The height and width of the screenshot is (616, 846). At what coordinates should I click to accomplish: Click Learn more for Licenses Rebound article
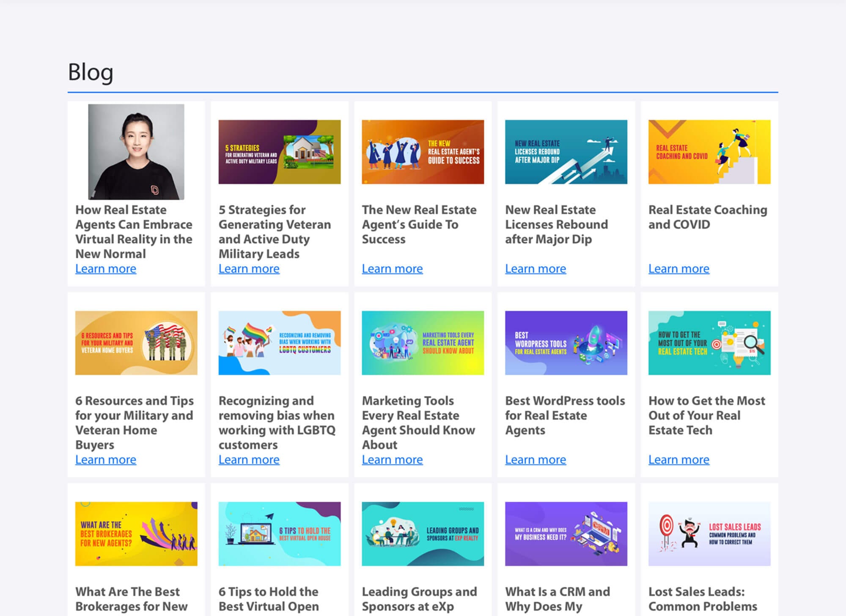536,269
